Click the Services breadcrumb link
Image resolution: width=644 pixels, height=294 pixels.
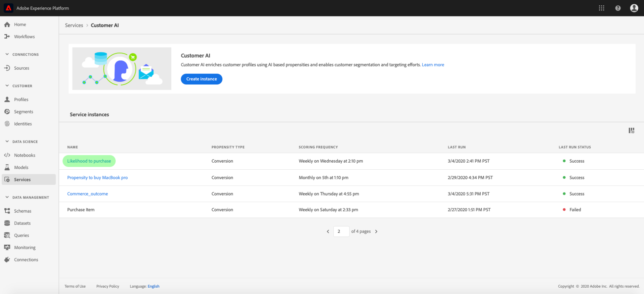point(74,25)
